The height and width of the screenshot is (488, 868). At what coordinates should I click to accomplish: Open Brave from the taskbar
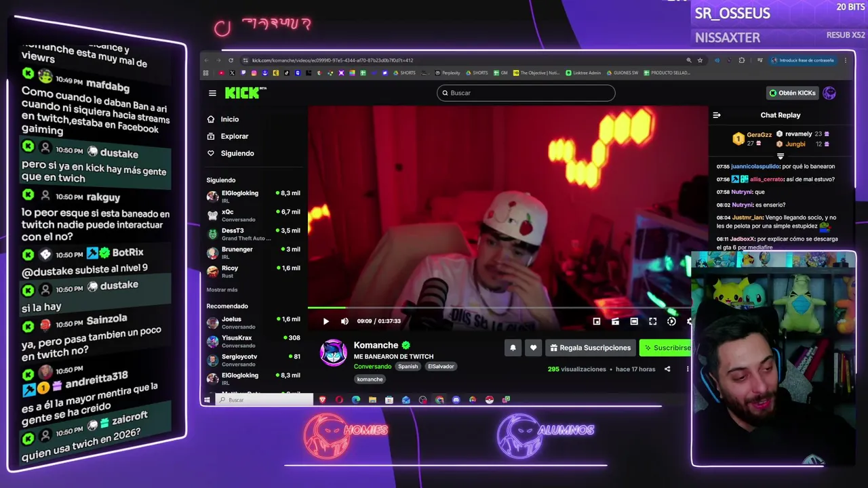322,400
